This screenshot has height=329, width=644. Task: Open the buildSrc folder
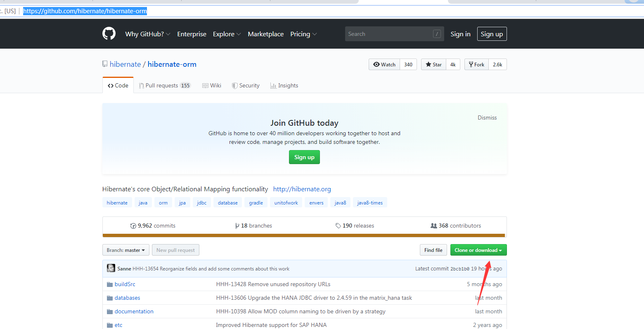(x=125, y=284)
